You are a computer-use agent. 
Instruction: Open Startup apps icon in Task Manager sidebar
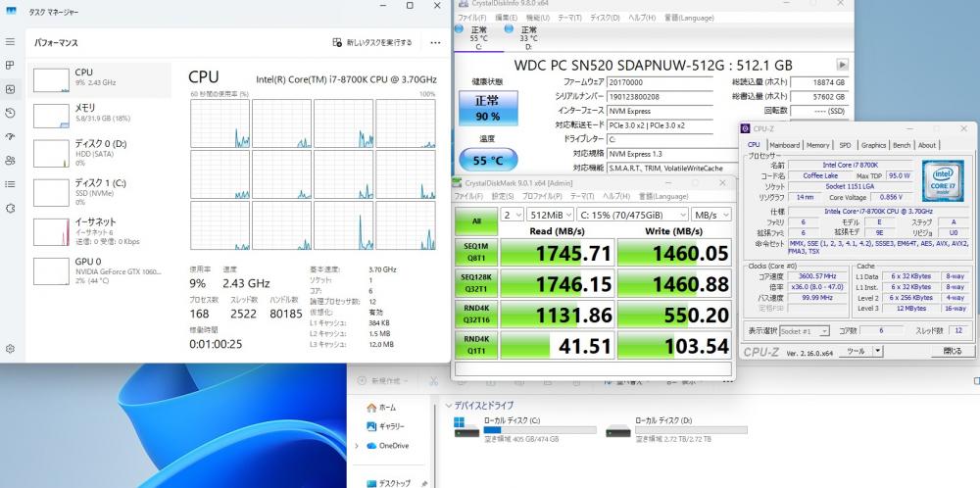10,137
